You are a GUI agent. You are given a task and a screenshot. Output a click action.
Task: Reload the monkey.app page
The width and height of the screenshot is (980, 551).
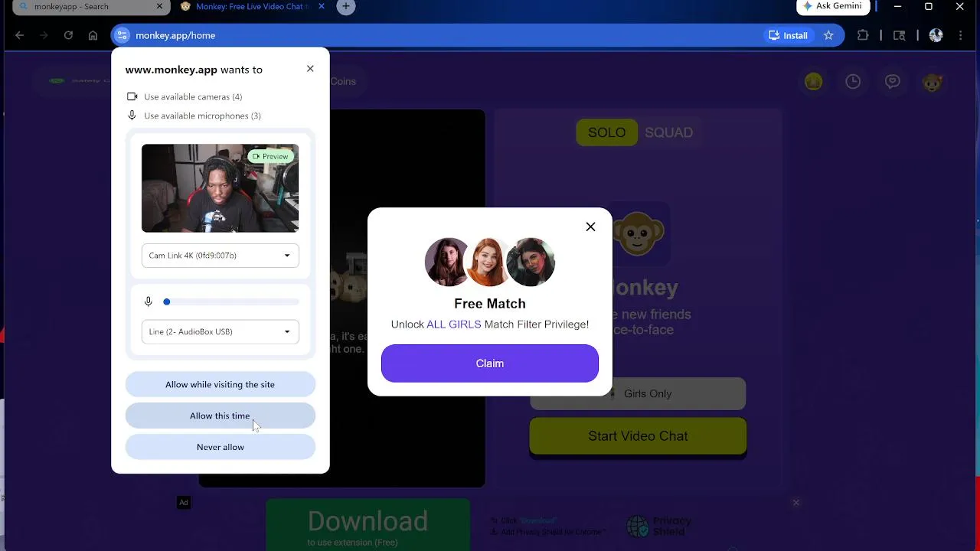68,35
